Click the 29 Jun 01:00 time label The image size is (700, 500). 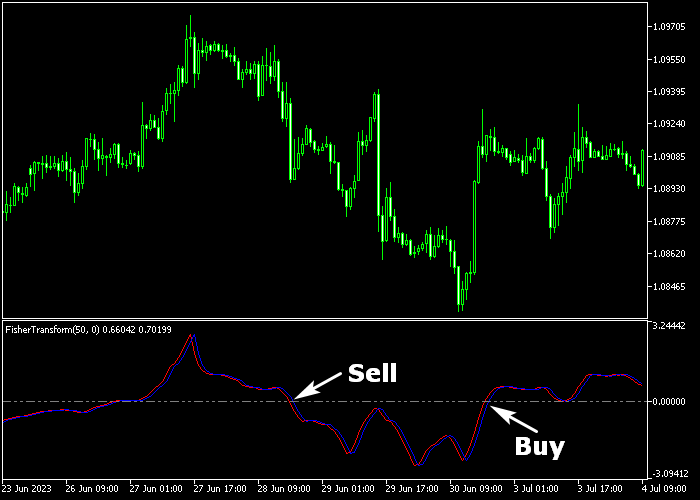[348, 488]
